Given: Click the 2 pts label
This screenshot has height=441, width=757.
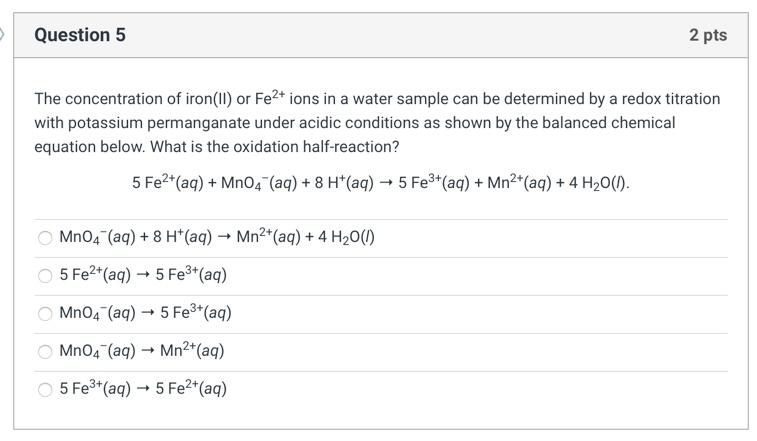Looking at the screenshot, I should click(x=708, y=35).
